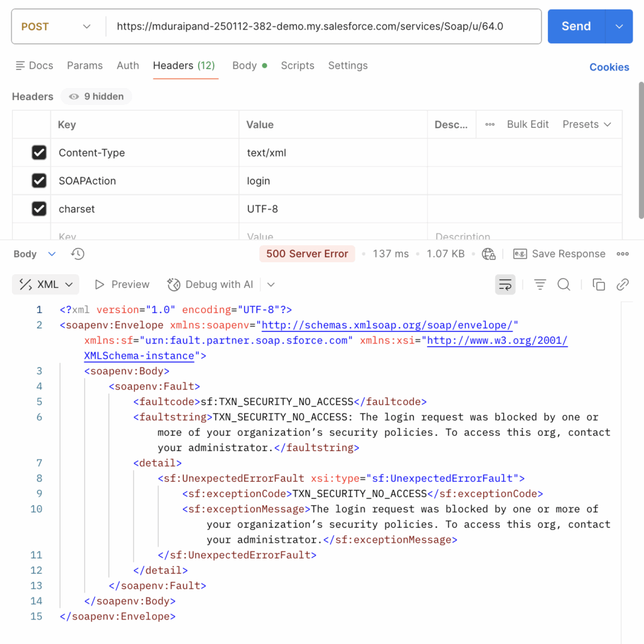Copy response body to clipboard
644x644 pixels.
pyautogui.click(x=599, y=285)
